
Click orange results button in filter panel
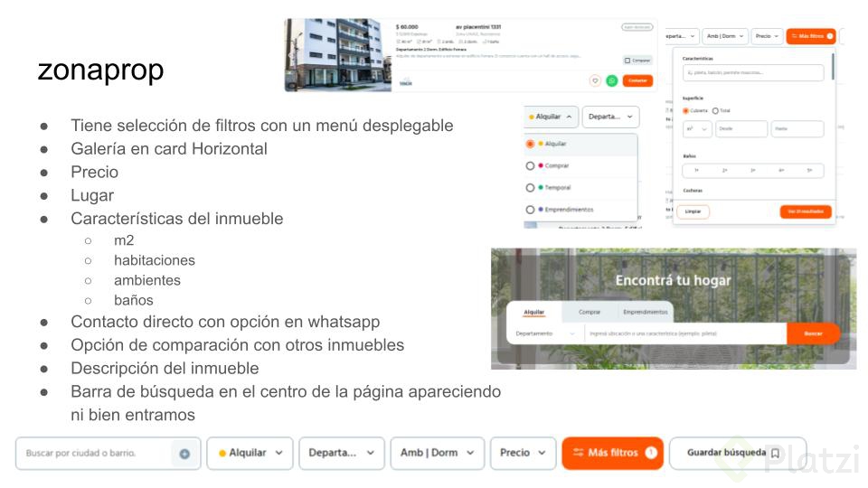tap(806, 211)
